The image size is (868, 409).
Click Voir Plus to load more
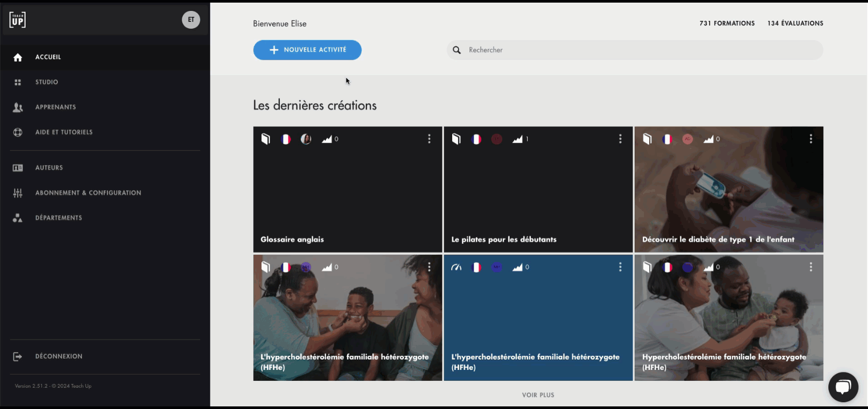pos(538,395)
